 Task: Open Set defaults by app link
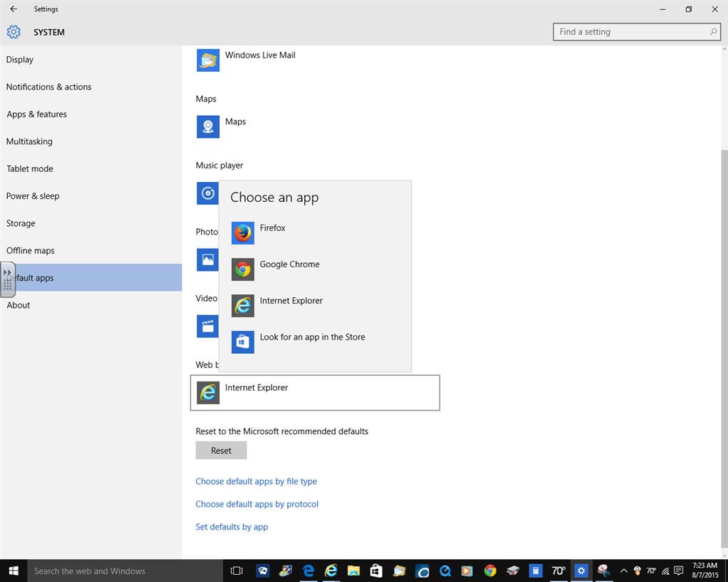(x=232, y=527)
